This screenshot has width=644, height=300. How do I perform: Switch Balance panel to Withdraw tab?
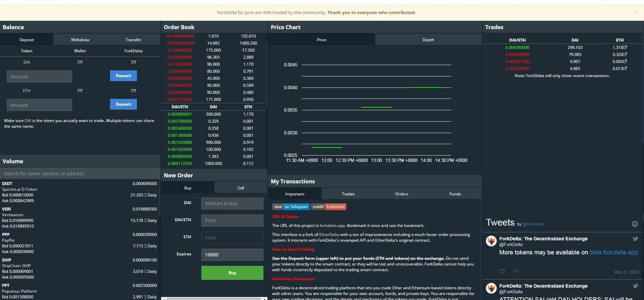tap(80, 40)
